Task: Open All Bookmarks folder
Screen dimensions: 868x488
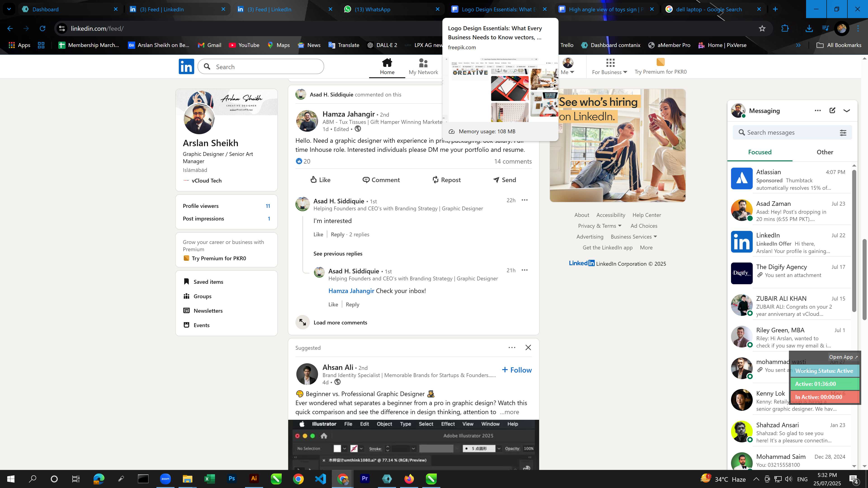Action: [839, 45]
